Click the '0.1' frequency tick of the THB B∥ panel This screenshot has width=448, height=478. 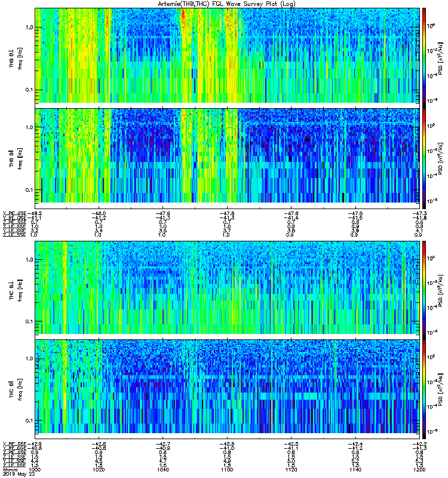pyautogui.click(x=29, y=189)
